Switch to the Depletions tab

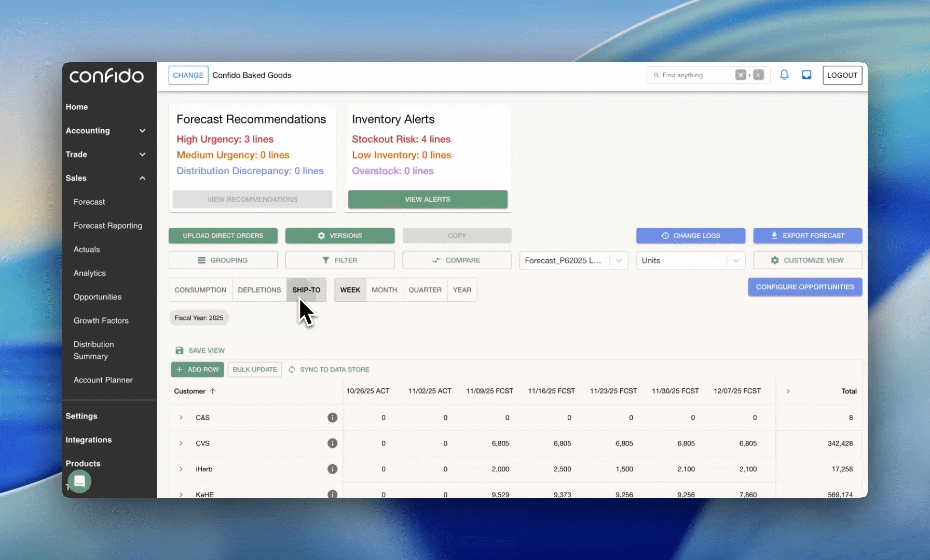click(x=259, y=290)
